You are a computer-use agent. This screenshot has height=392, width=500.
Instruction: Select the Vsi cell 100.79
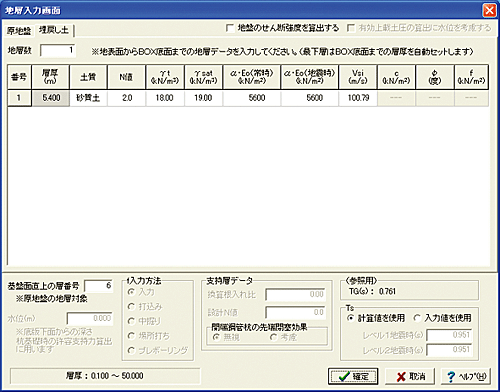coord(358,98)
